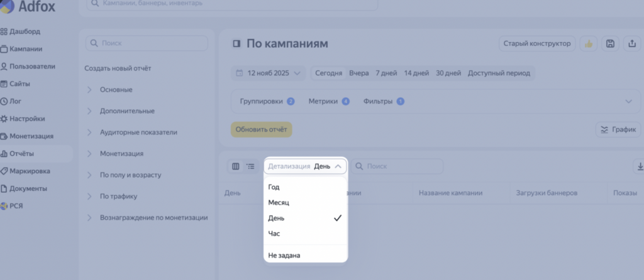Select the 30 дней period
Screen dimensions: 644x280
click(x=448, y=73)
